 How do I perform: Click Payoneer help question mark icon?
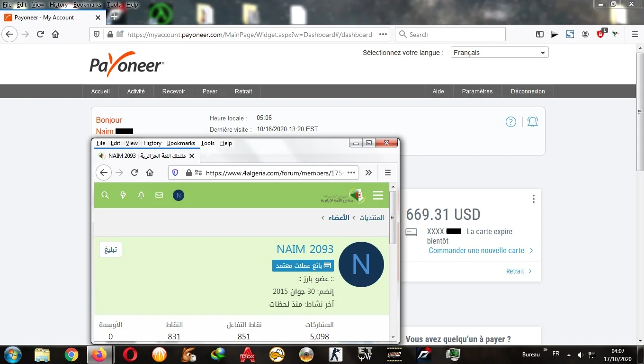coord(510,122)
